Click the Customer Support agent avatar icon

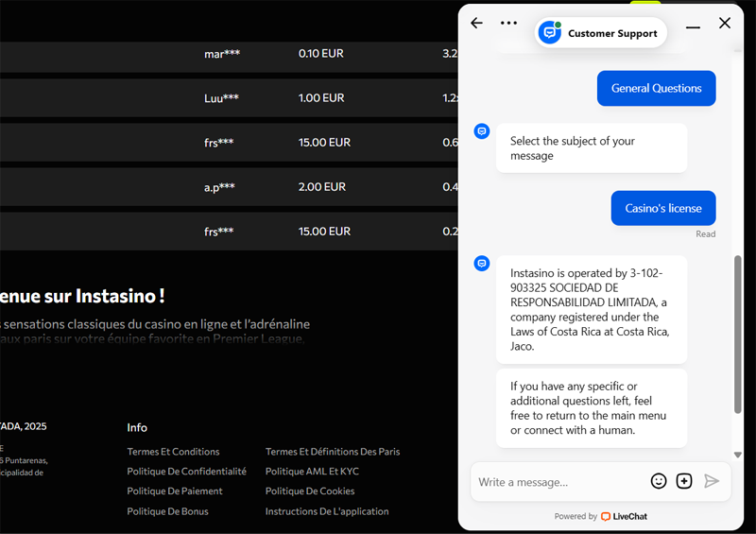point(549,33)
